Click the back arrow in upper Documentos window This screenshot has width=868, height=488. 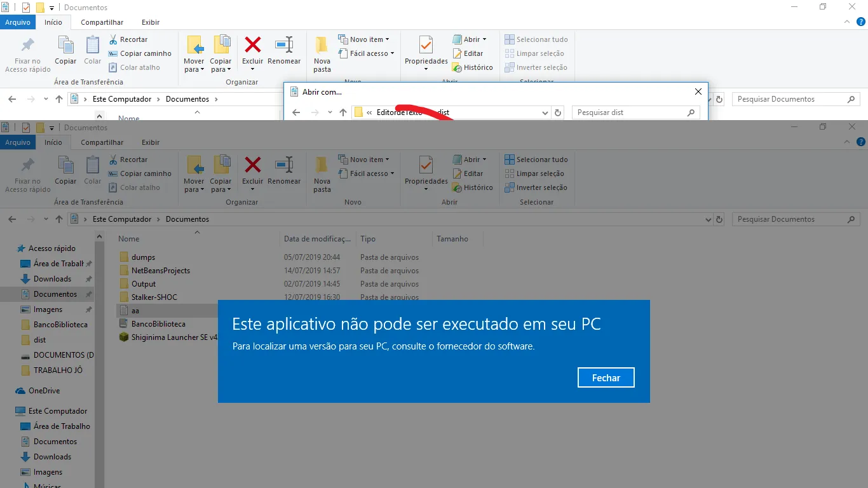(x=12, y=99)
